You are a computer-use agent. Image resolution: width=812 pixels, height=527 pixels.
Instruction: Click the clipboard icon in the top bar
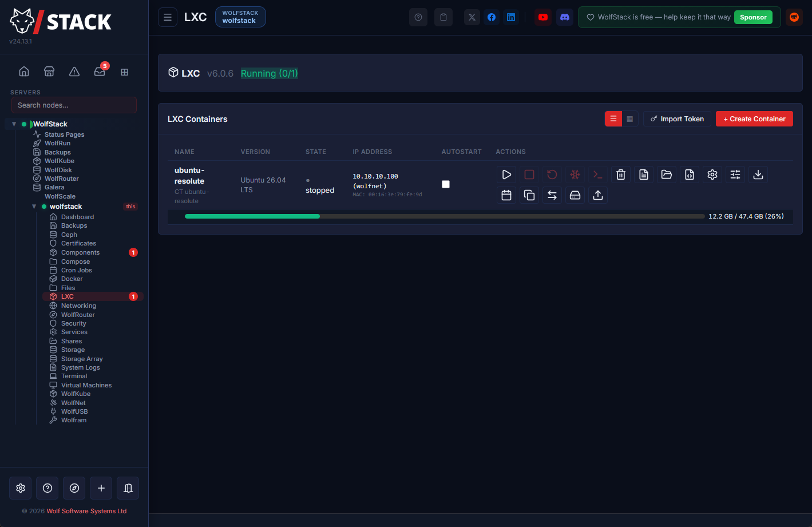point(443,17)
